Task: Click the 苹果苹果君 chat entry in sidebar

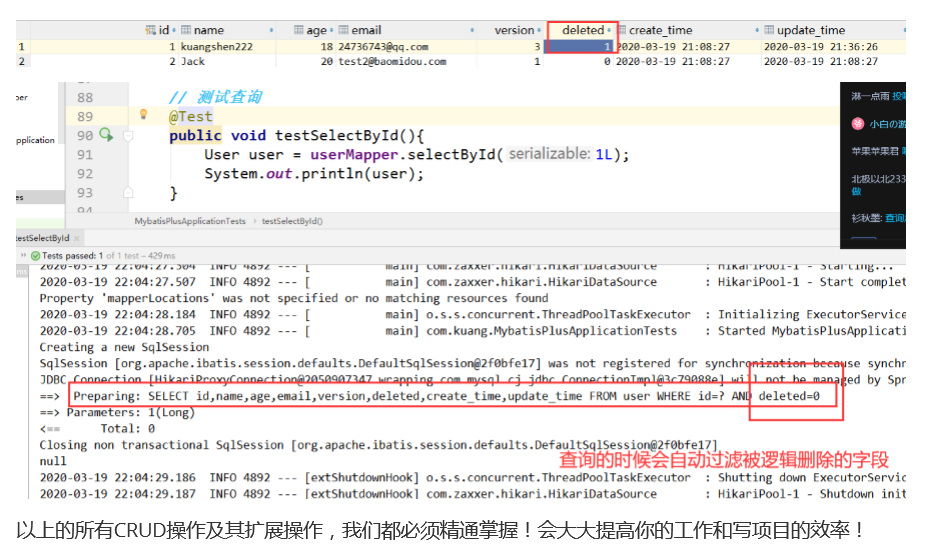Action: (x=875, y=152)
